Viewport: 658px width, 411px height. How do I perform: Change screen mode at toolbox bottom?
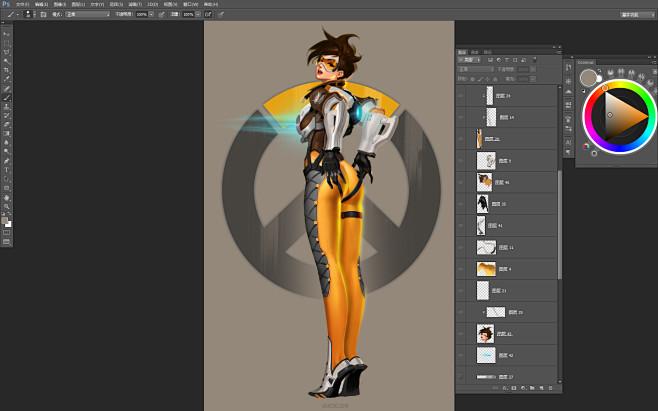tap(6, 242)
